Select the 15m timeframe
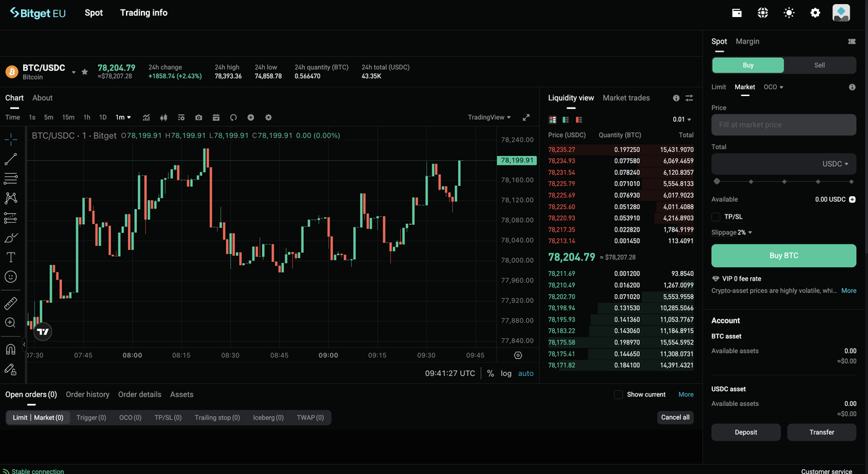The width and height of the screenshot is (868, 474). (68, 117)
